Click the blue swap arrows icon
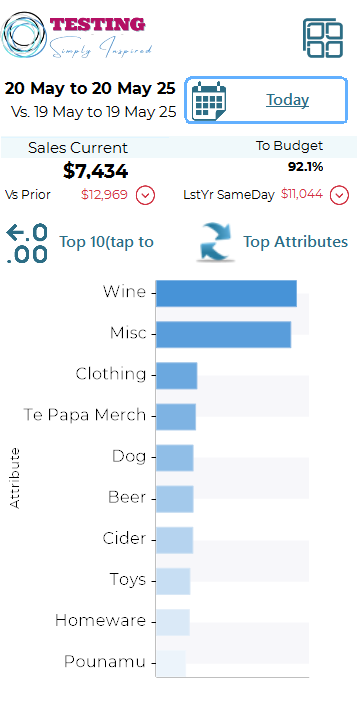 216,242
